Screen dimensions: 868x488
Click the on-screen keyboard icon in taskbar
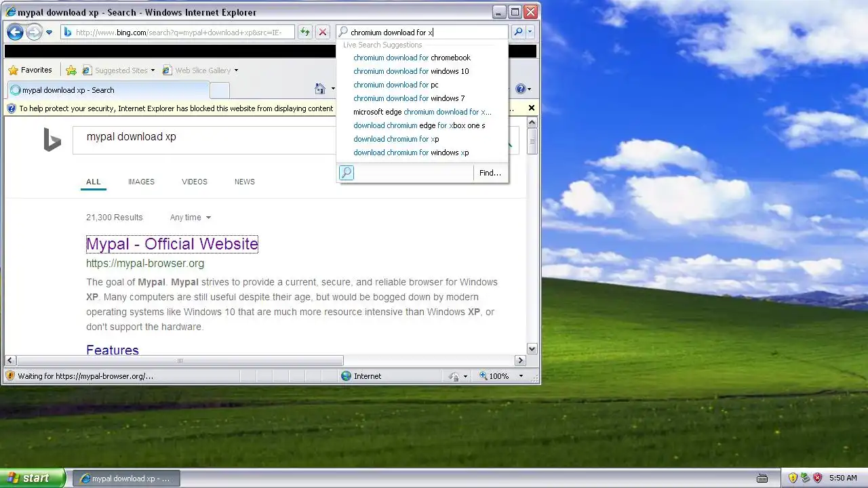click(762, 478)
